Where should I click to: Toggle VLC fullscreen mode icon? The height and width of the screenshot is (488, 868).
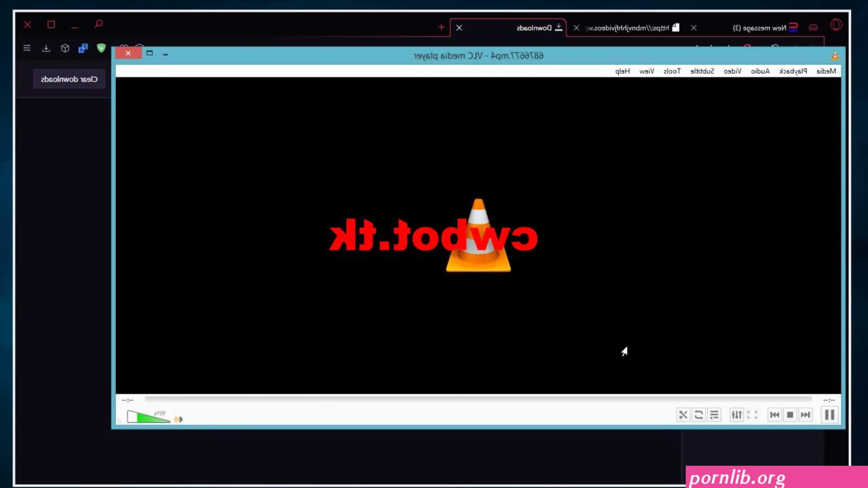(752, 415)
